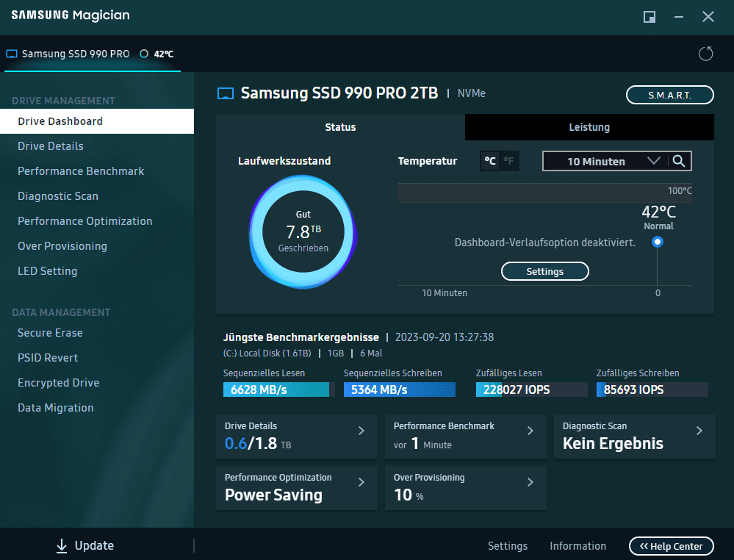Switch to the Leistung tab
734x560 pixels.
point(589,127)
